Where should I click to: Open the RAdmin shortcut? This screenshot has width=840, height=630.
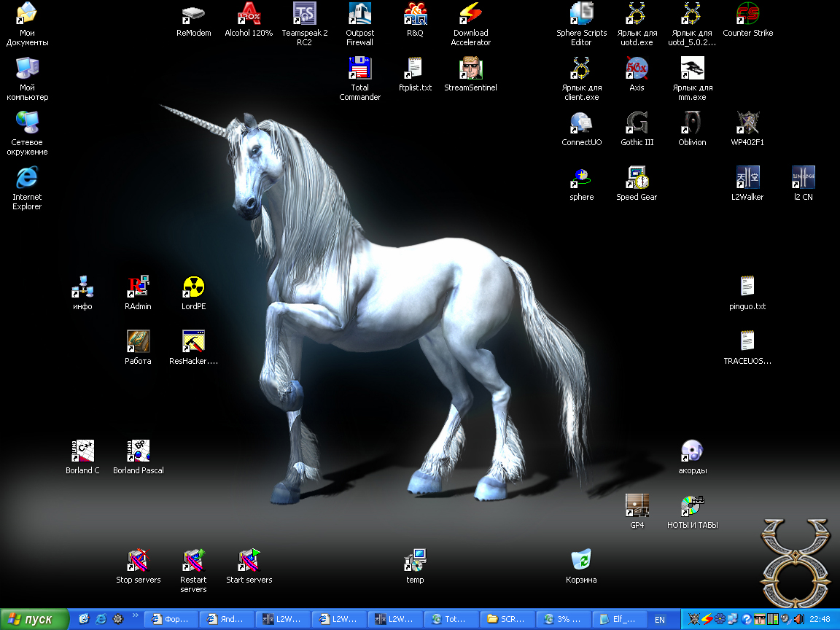click(138, 287)
